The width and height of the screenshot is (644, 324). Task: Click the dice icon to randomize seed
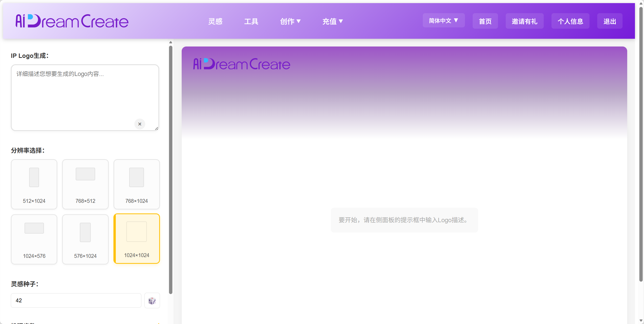152,300
